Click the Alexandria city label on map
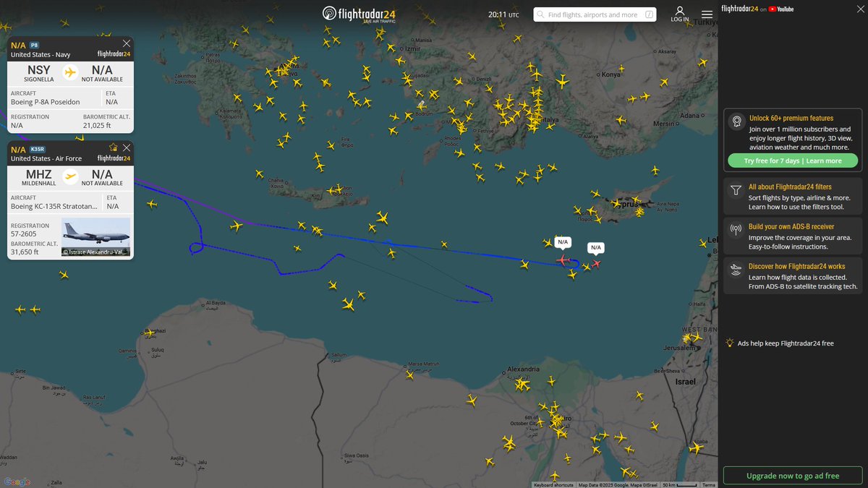The width and height of the screenshot is (868, 488). point(523,369)
